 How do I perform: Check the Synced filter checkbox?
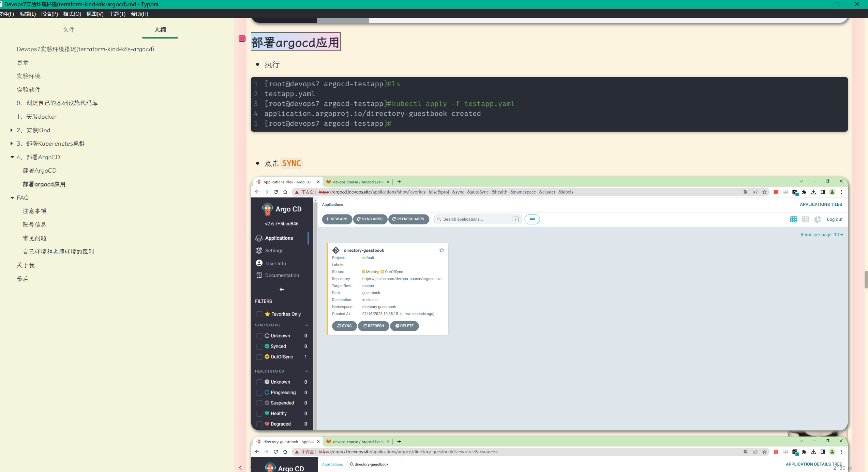(259, 346)
